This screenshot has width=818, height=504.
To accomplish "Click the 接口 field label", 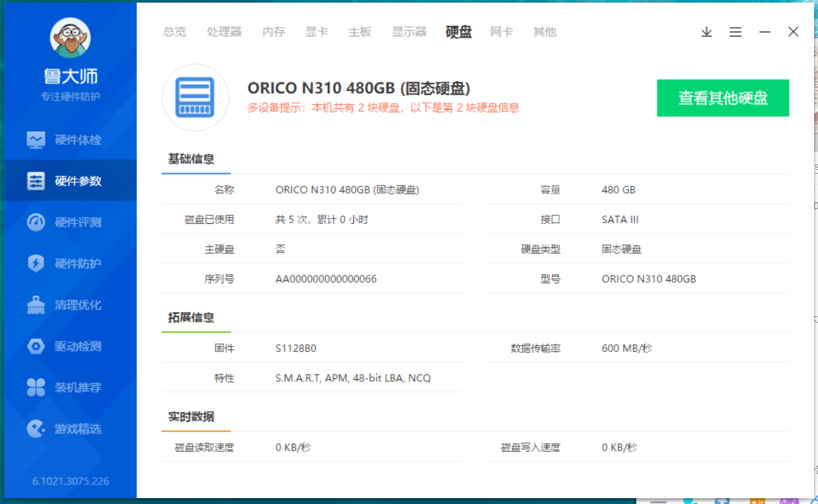I will click(x=551, y=219).
